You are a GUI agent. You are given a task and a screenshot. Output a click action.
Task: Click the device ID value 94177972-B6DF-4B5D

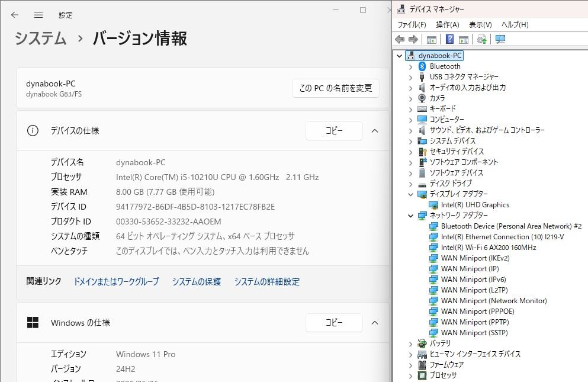click(x=195, y=207)
